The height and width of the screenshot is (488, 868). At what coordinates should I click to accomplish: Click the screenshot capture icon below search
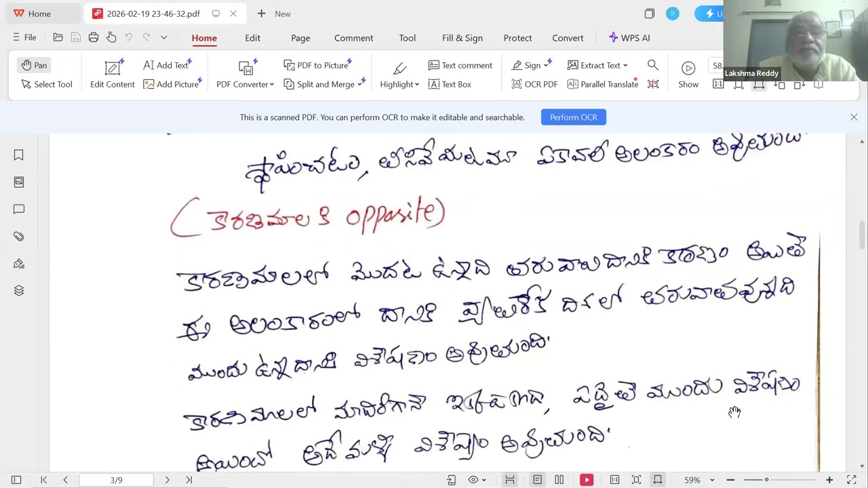[x=653, y=84]
